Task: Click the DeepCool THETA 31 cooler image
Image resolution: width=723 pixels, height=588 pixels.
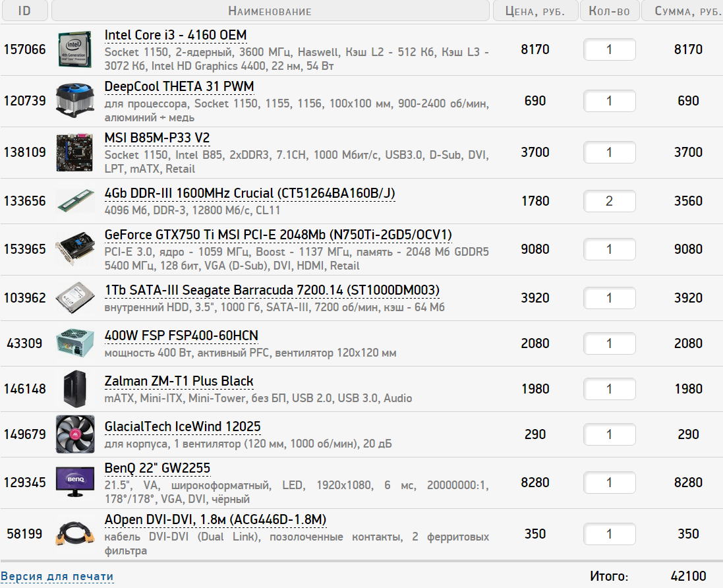Action: tap(74, 101)
